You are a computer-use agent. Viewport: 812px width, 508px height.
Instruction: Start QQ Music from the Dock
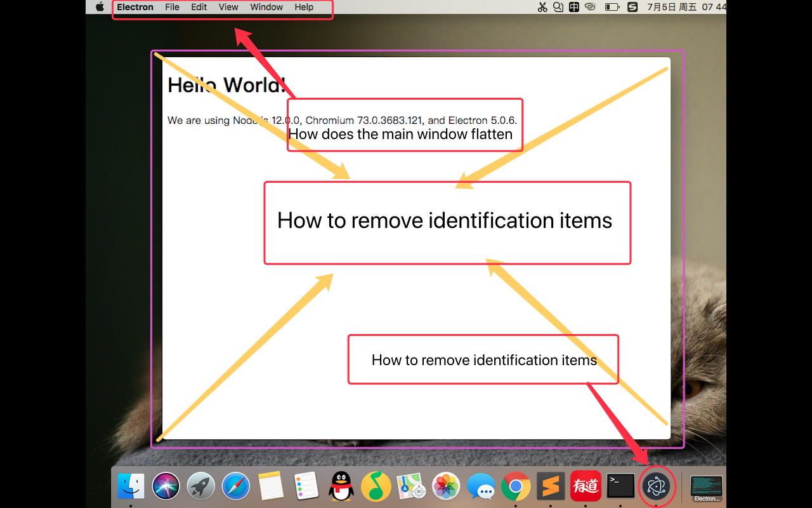click(x=376, y=486)
